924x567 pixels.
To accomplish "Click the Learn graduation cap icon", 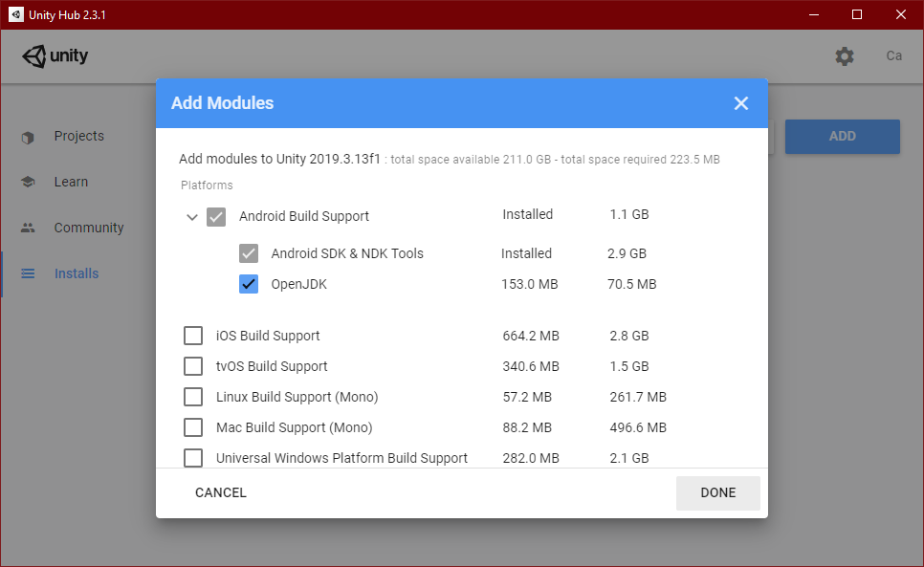I will [x=28, y=183].
